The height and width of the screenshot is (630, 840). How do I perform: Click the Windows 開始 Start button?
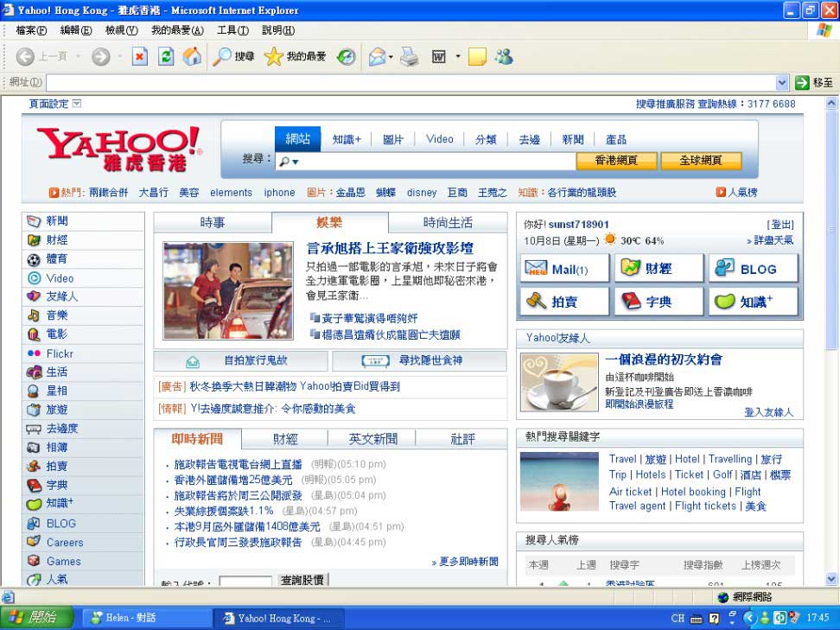(36, 618)
